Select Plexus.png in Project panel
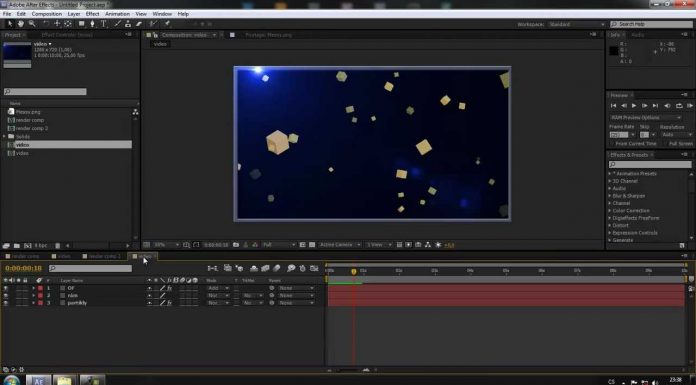Screen dimensions: 696x385 point(28,112)
